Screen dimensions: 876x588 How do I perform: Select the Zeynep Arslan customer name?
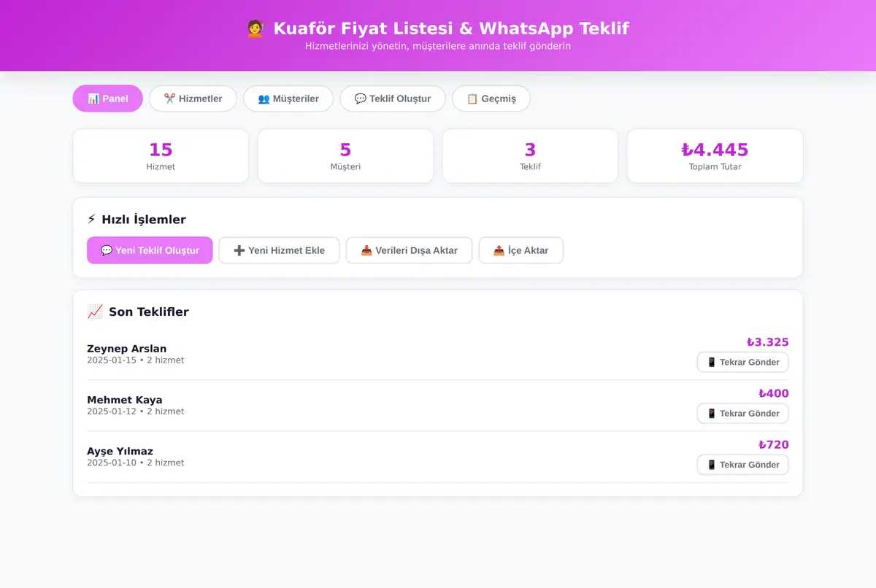pyautogui.click(x=127, y=349)
